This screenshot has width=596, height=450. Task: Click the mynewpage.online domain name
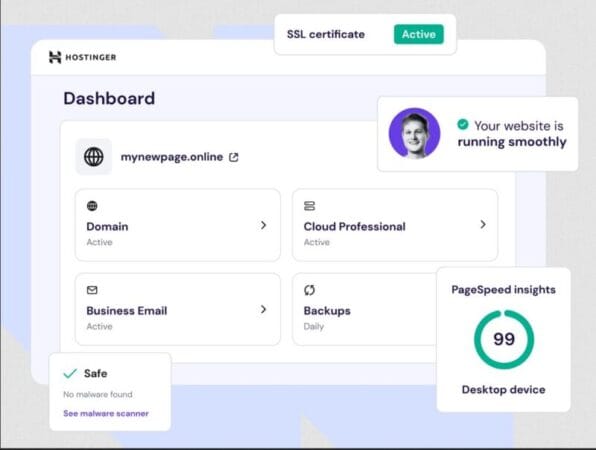pyautogui.click(x=172, y=157)
